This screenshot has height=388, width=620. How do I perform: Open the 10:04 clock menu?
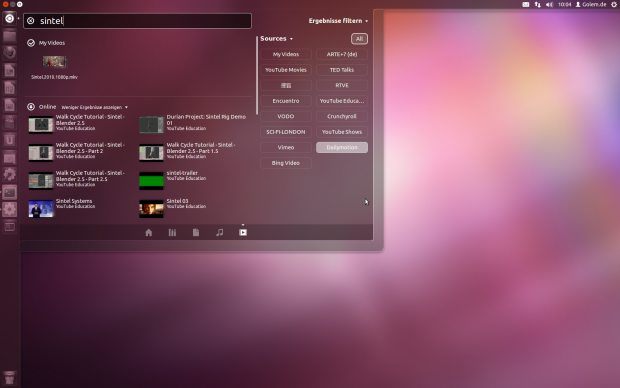564,4
